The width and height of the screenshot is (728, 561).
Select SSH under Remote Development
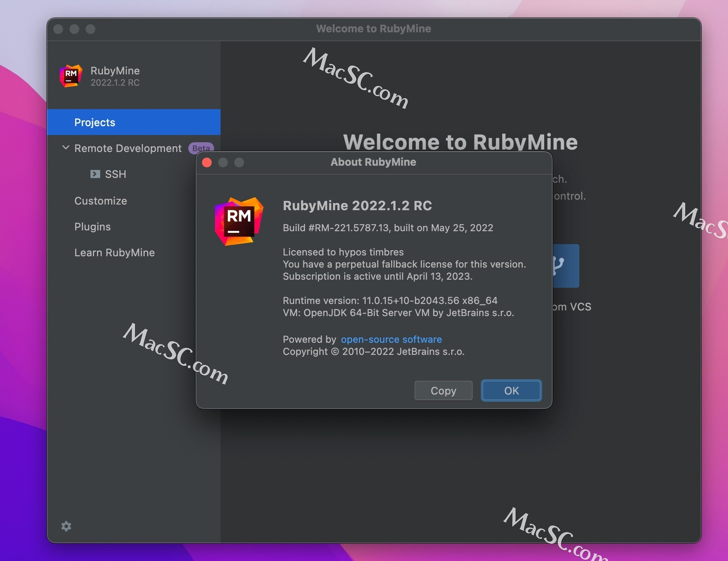[116, 174]
